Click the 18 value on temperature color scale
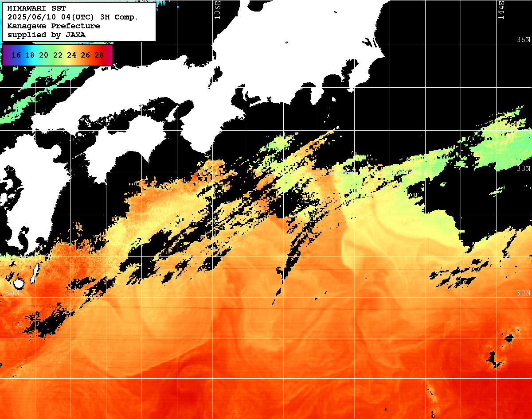 point(30,55)
